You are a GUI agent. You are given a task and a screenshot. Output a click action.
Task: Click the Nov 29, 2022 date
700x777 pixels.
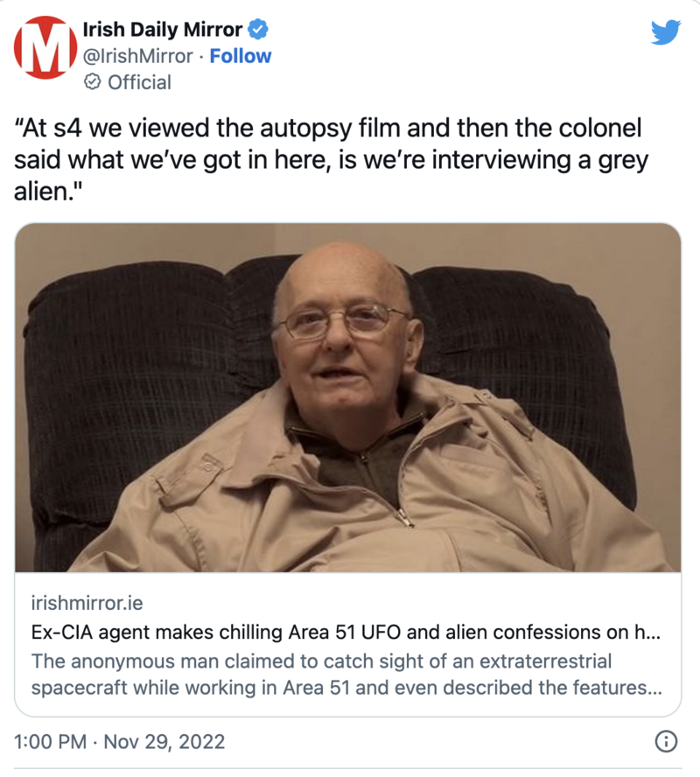164,742
